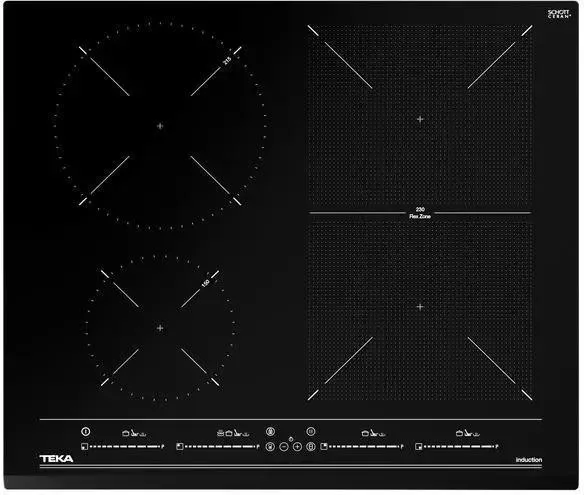Tap the pot and pan icons above the third slider

(x=374, y=433)
